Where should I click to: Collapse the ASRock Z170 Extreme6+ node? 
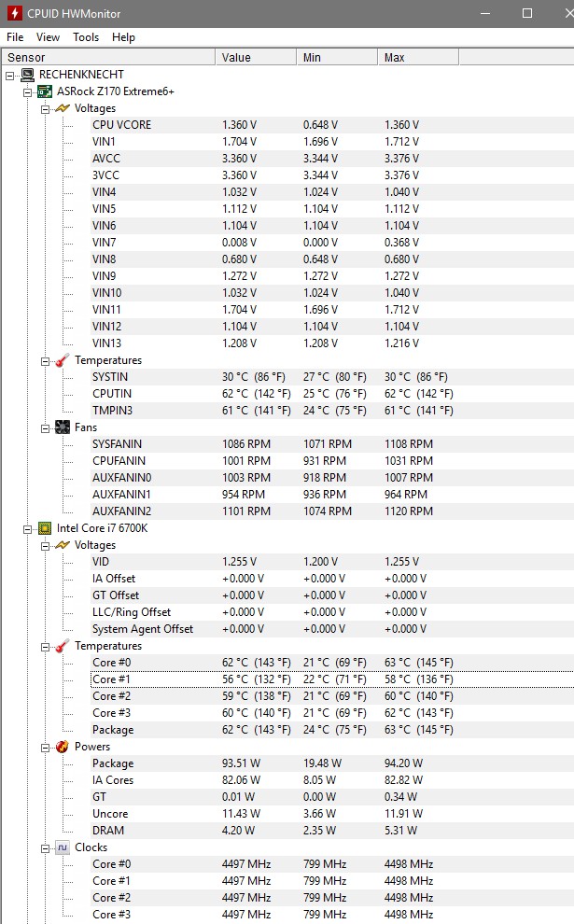[x=27, y=92]
